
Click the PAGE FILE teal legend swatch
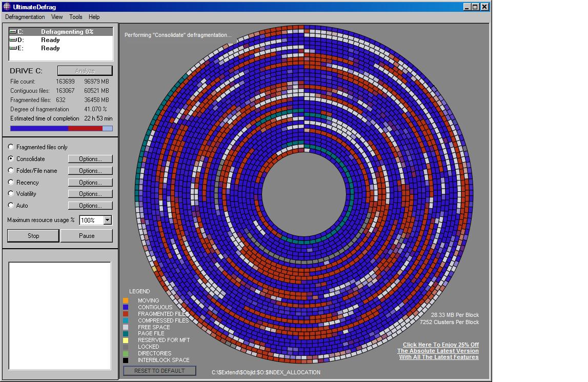click(x=126, y=334)
